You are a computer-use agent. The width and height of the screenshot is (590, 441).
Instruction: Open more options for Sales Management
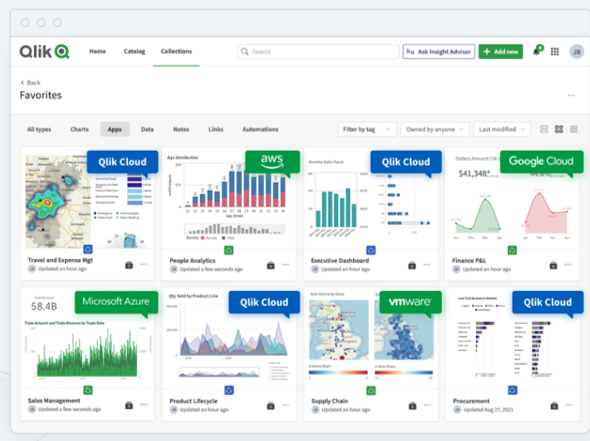click(x=144, y=405)
